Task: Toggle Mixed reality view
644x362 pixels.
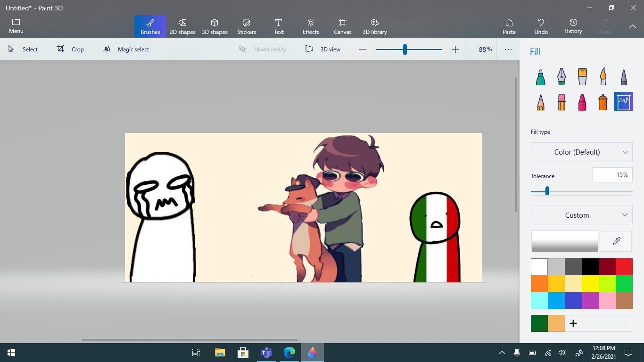Action: pos(263,49)
